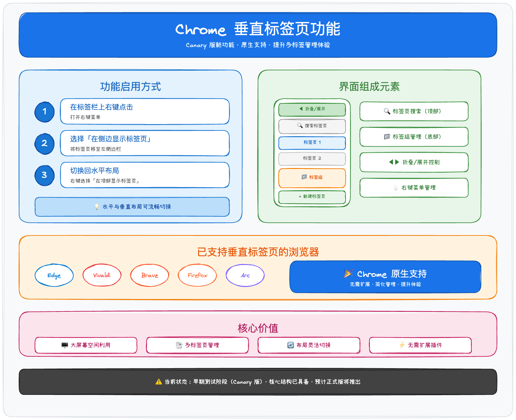Click the party popper icon beside Chrome 原生支持
The width and height of the screenshot is (516, 420).
pos(348,274)
